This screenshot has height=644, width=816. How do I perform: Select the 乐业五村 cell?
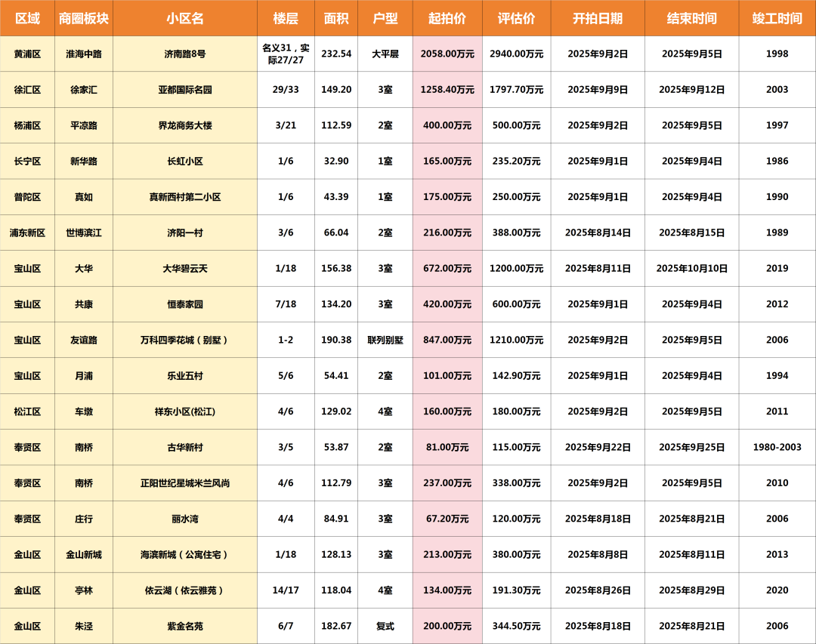[185, 375]
